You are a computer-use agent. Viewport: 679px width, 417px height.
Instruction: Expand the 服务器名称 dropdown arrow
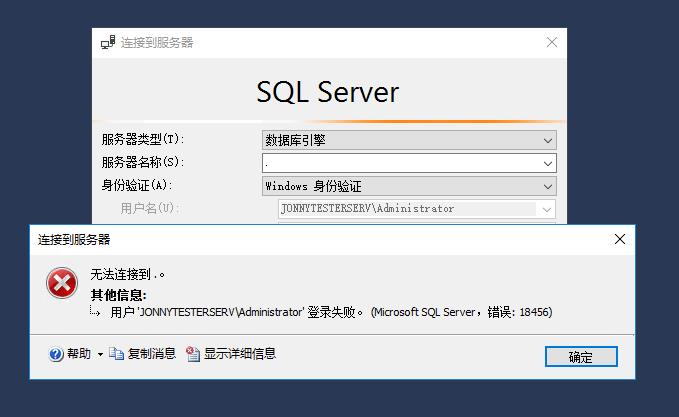547,163
